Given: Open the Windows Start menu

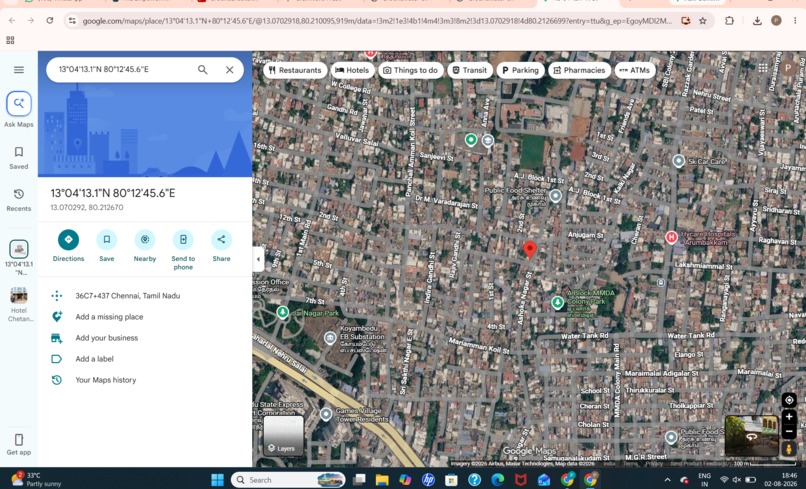Looking at the screenshot, I should click(x=217, y=480).
